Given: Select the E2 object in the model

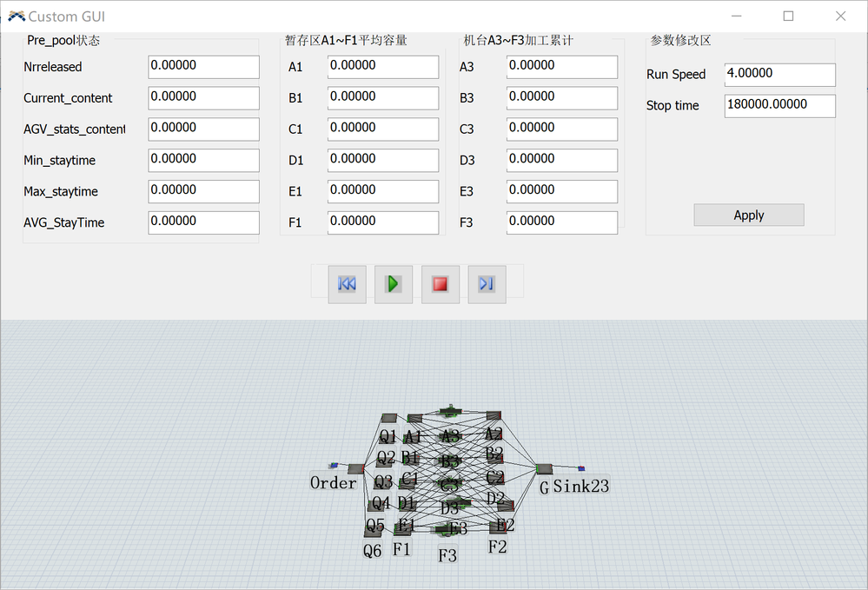Looking at the screenshot, I should (x=506, y=506).
